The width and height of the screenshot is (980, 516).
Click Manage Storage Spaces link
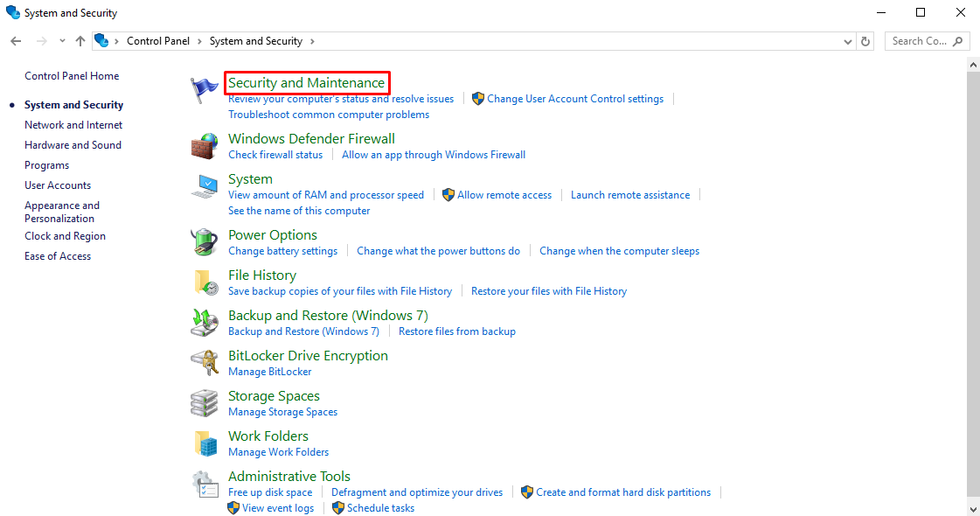tap(282, 412)
